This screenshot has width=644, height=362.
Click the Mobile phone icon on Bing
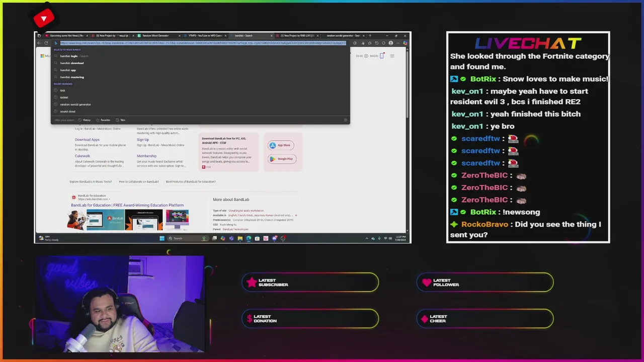pos(382,56)
